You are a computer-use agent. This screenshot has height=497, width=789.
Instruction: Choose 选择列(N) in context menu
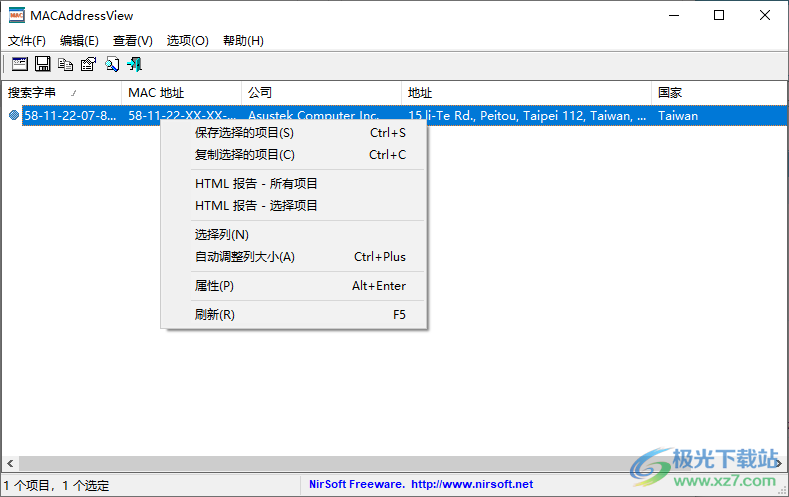(294, 234)
